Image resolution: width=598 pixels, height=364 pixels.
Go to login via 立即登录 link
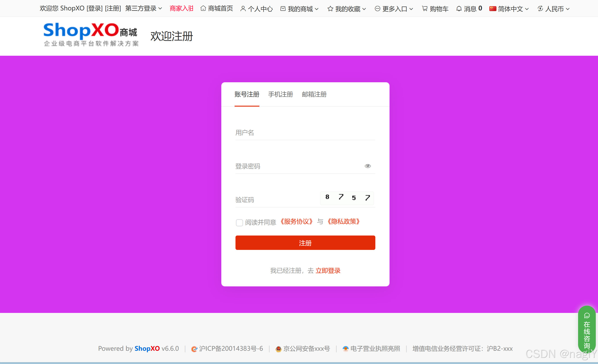coord(328,270)
